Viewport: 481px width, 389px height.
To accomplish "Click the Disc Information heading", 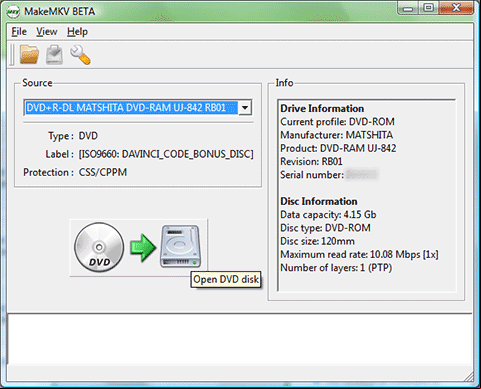I will click(x=319, y=201).
